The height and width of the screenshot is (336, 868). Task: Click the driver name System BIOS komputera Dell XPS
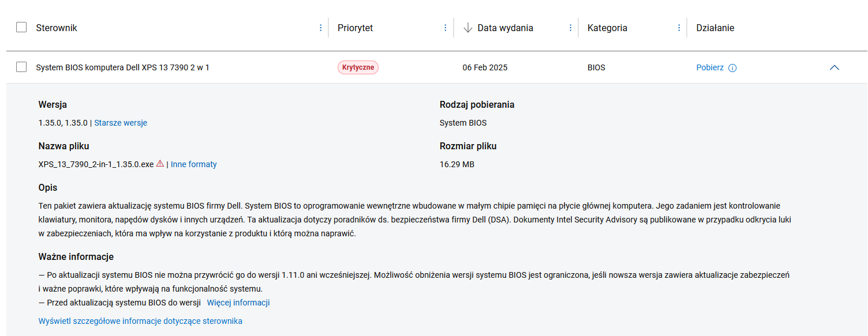tap(122, 67)
